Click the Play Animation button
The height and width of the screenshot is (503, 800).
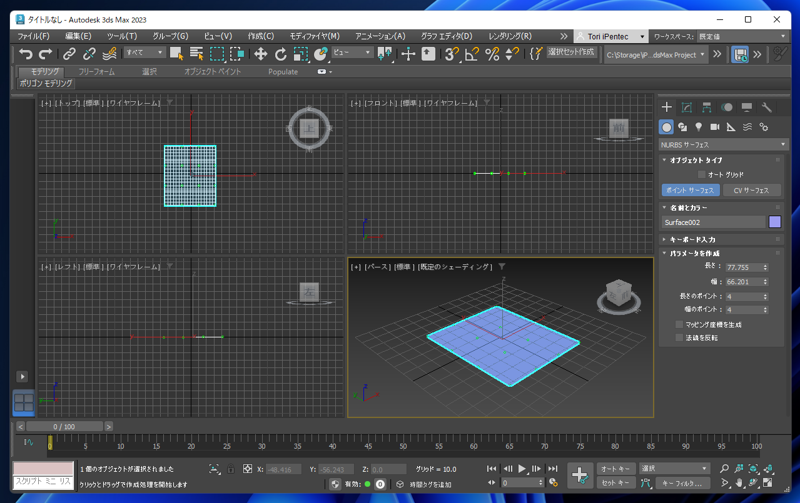click(x=521, y=468)
